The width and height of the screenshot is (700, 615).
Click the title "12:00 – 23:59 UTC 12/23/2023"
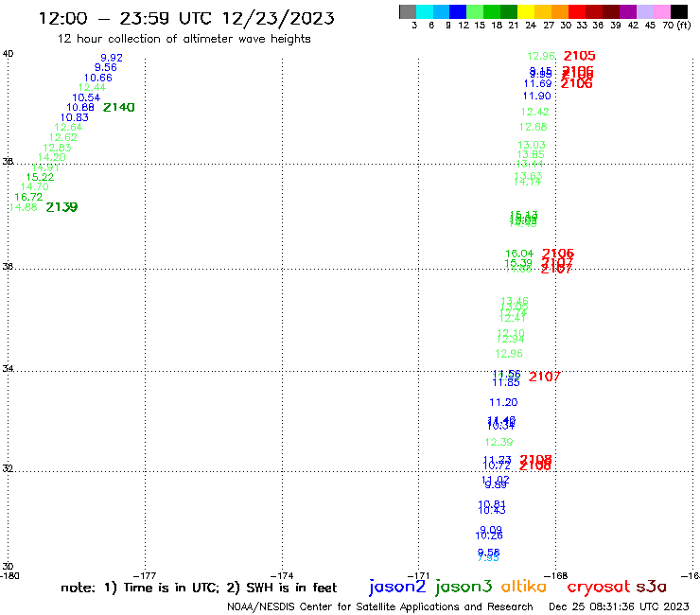[186, 18]
